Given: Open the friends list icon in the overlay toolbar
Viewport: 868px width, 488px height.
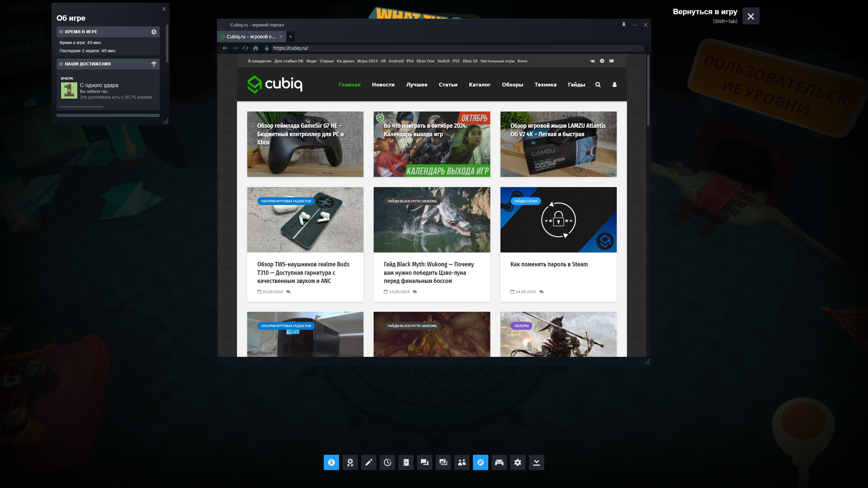Looking at the screenshot, I should [462, 462].
